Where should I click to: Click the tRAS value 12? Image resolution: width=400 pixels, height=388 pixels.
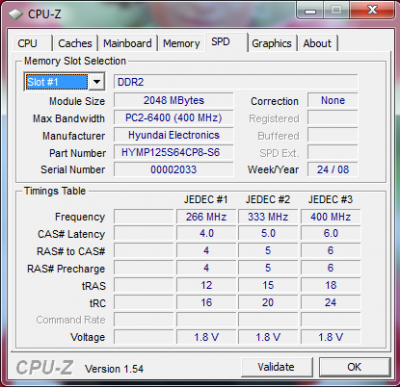[x=206, y=285]
